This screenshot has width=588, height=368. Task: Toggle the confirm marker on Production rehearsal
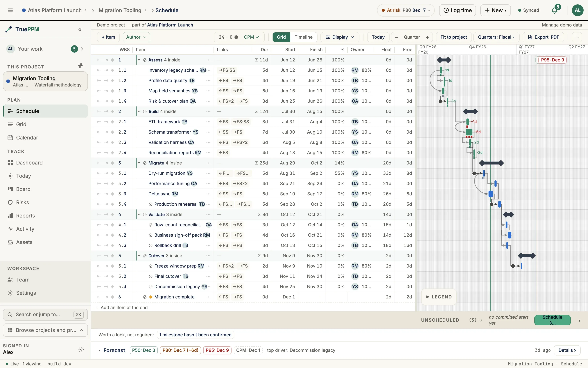pos(150,204)
